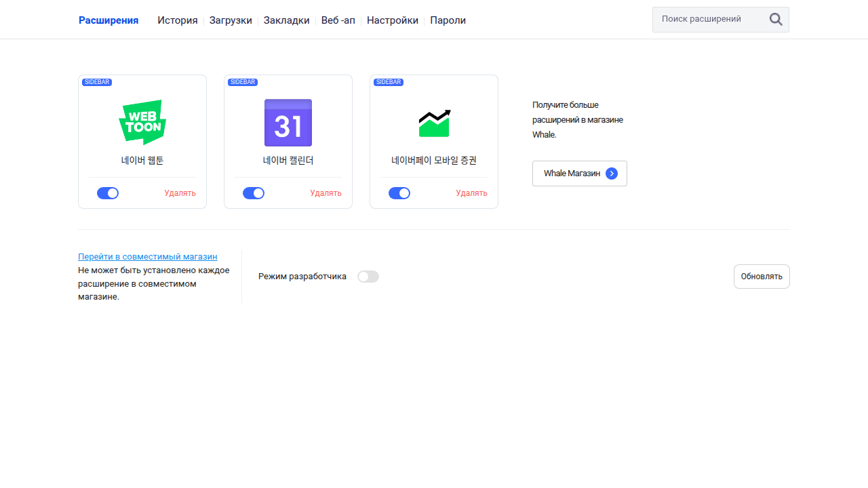868x488 pixels.
Task: Disable the 네이버 캘린더 extension toggle
Action: pyautogui.click(x=254, y=193)
